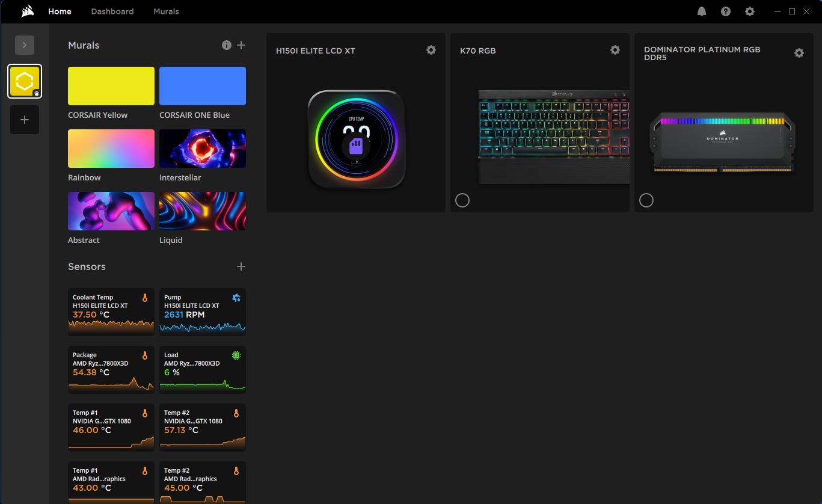
Task: Click the Coolant Temp thermometer icon
Action: pyautogui.click(x=145, y=298)
